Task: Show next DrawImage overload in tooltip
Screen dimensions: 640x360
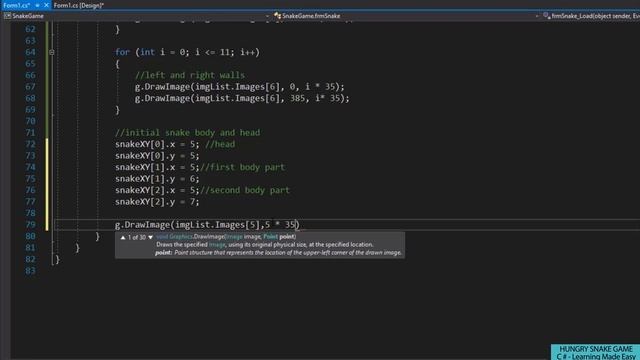Action: click(150, 237)
